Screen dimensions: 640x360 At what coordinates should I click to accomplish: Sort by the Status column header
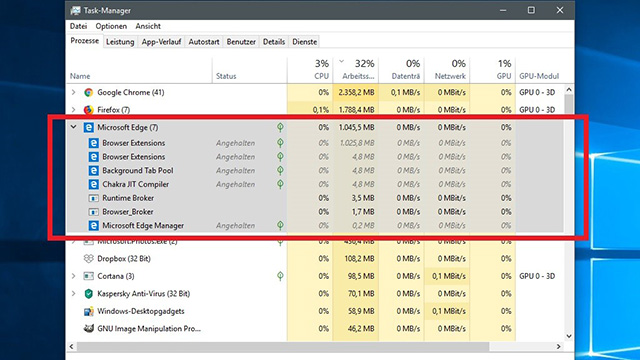(x=249, y=70)
